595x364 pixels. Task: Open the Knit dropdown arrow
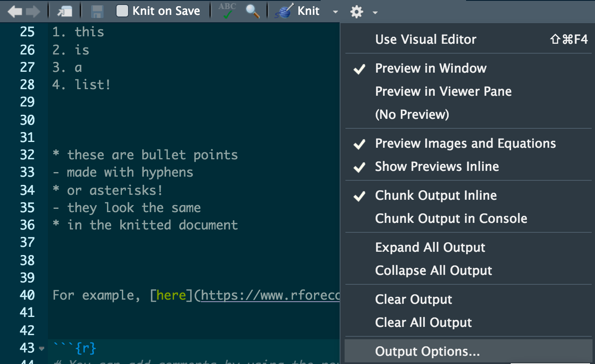(335, 12)
